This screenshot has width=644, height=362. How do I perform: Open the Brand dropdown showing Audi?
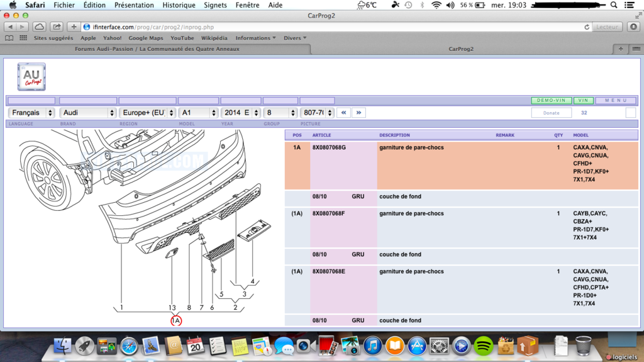point(87,113)
